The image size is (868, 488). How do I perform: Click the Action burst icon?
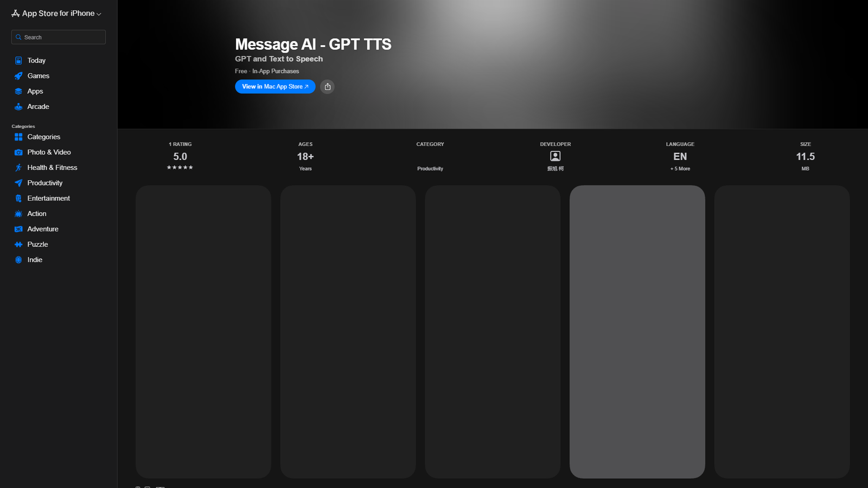pyautogui.click(x=18, y=214)
